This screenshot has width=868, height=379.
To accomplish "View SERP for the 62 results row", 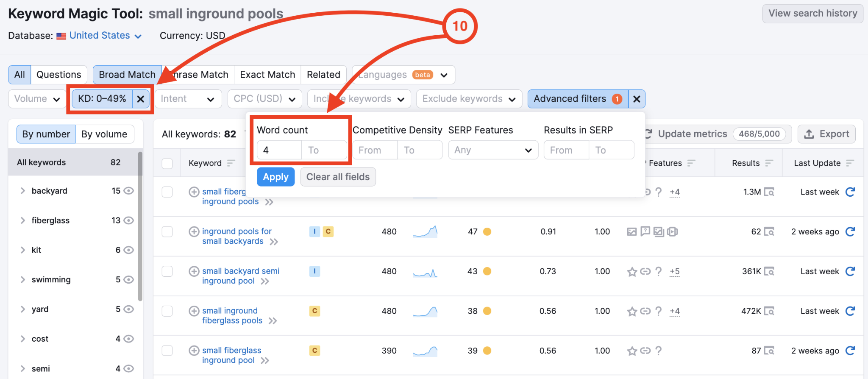I will click(x=769, y=231).
